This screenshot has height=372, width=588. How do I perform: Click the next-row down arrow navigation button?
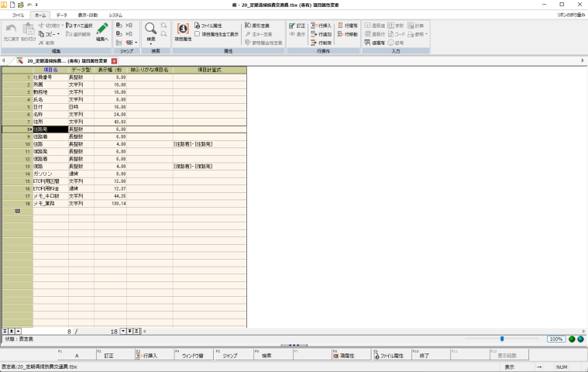[123, 331]
